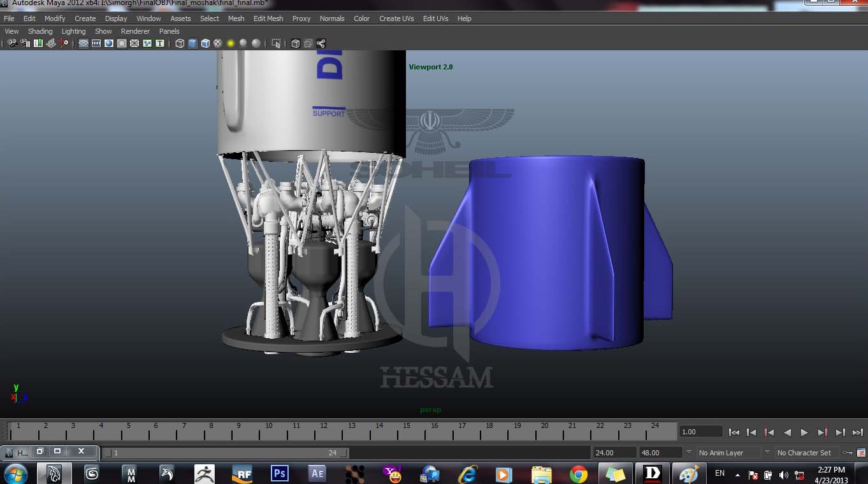Toggle 2D Pan/Zoom icon in panel toolbar
This screenshot has height=484, width=868.
pyautogui.click(x=64, y=43)
